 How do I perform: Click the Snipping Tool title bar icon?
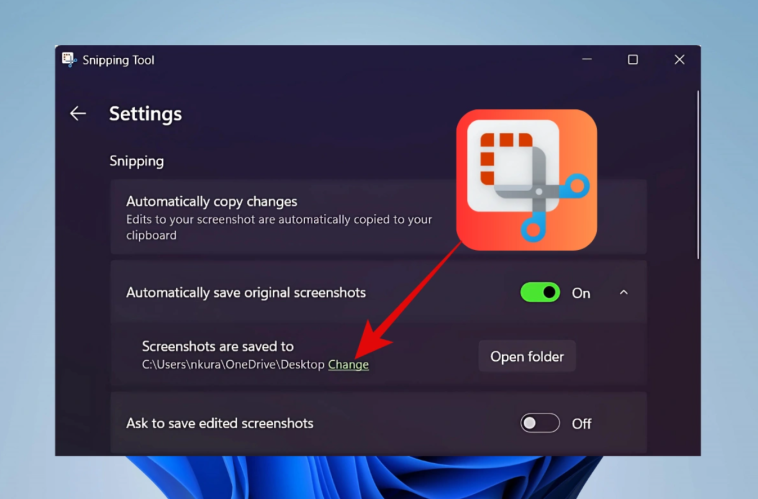pos(69,60)
